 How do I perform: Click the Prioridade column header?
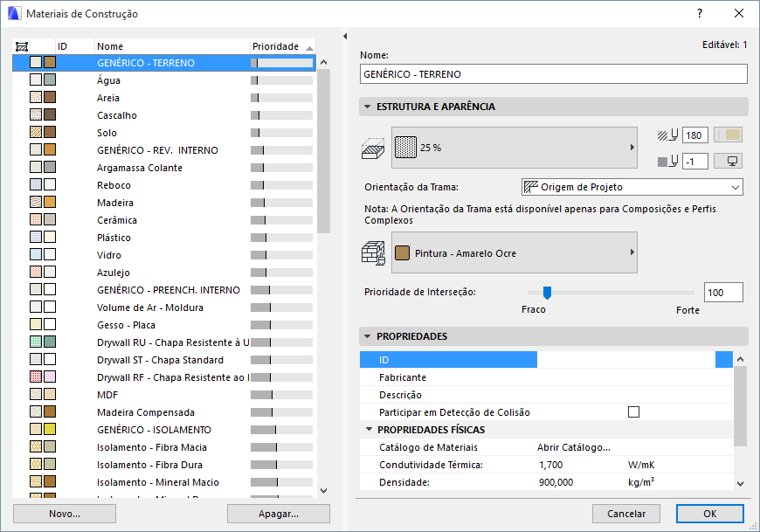[282, 46]
